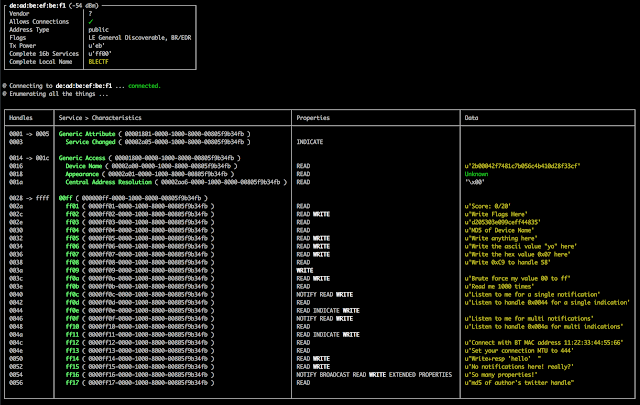Viewport: 640px width, 405px height.
Task: Select 'Central Address Resolution' characteristic
Action: 109,182
